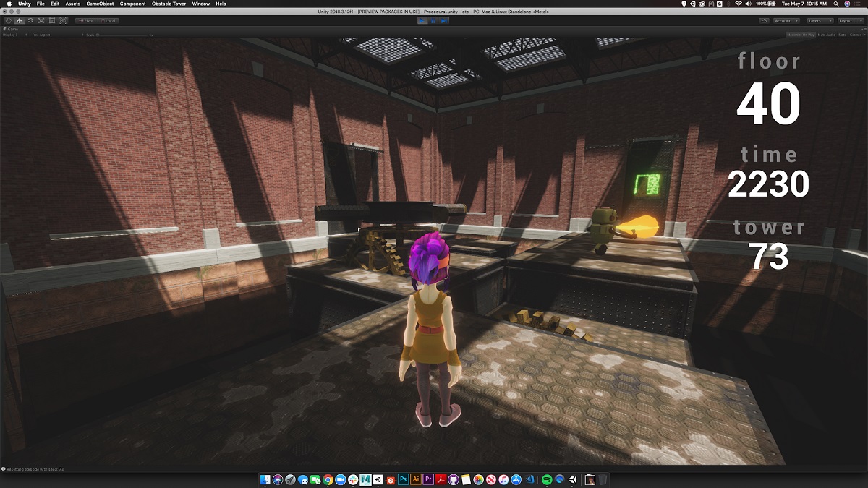Open Illustrator from the dock

point(416,479)
